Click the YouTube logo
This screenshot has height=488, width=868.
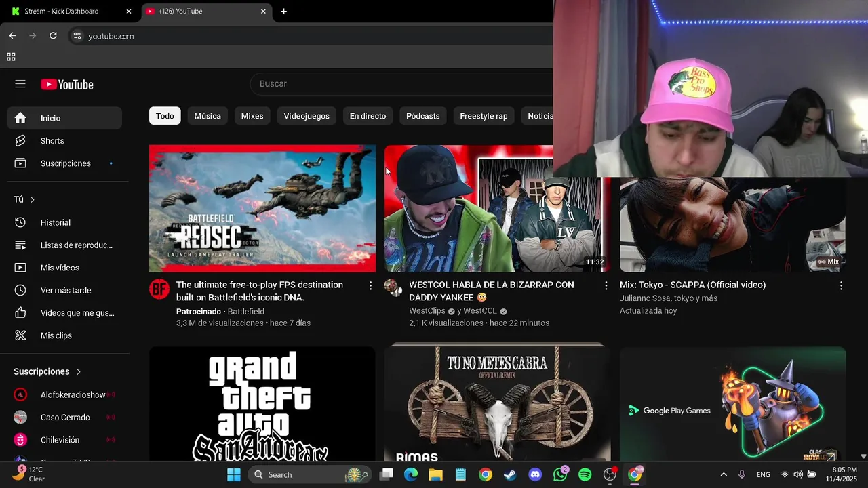[66, 85]
